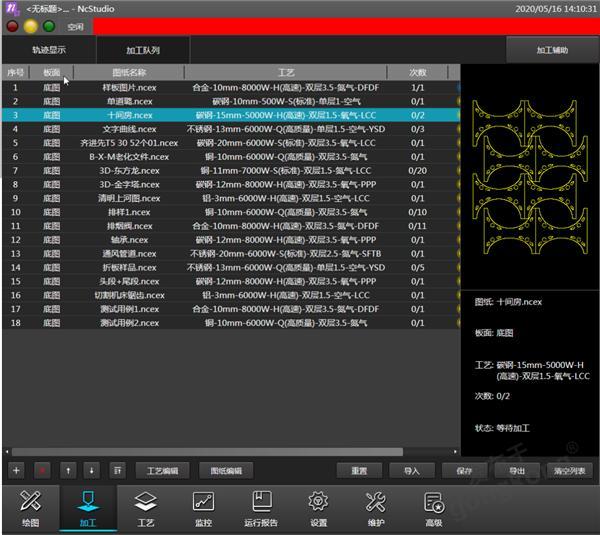The image size is (600, 535).
Task: Open the 工艺 layers icon
Action: pyautogui.click(x=145, y=508)
